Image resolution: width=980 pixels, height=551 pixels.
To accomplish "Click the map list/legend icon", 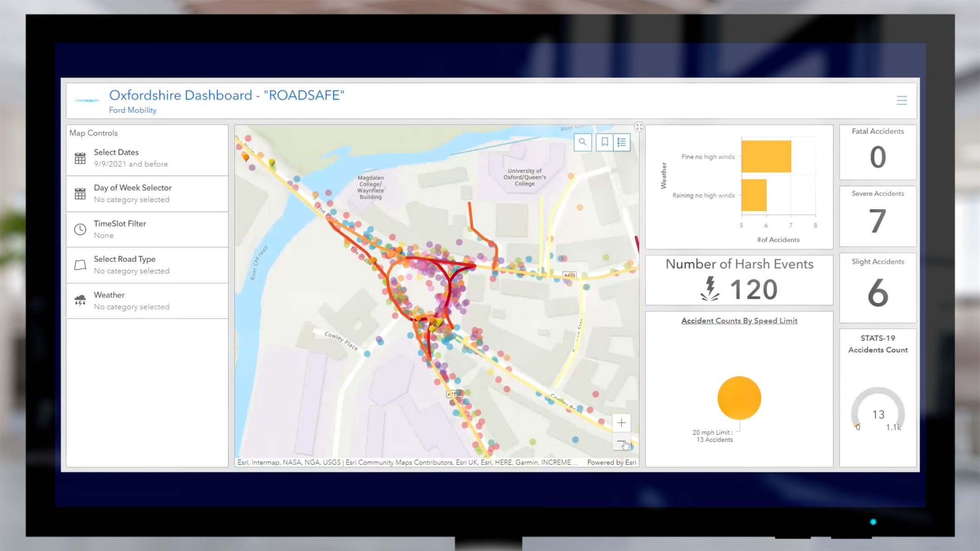I will 621,141.
